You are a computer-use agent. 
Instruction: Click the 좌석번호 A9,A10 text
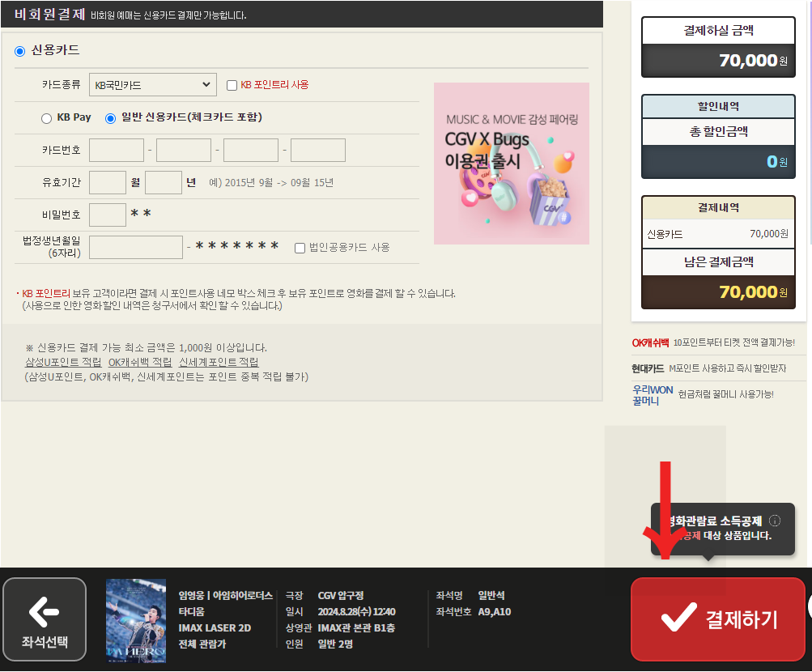click(474, 612)
